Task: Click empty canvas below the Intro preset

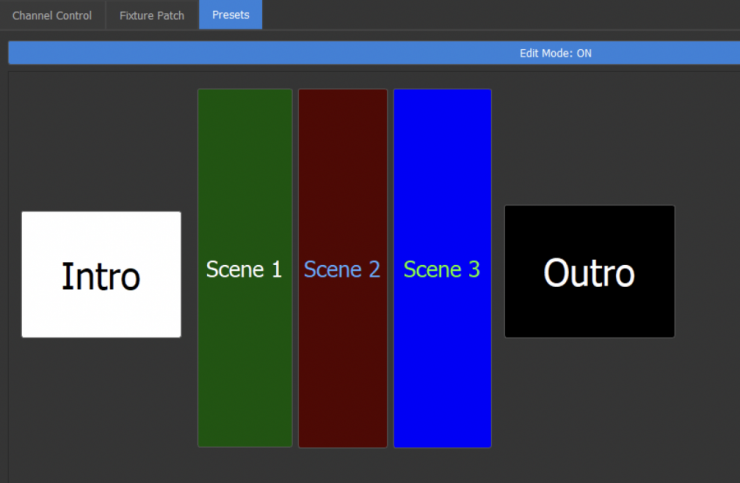Action: tap(101, 400)
